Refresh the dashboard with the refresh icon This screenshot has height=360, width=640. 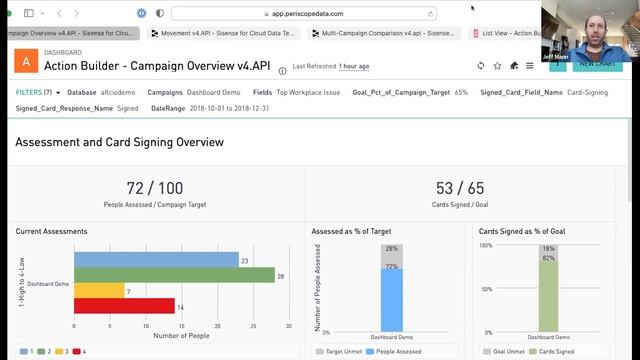[481, 66]
